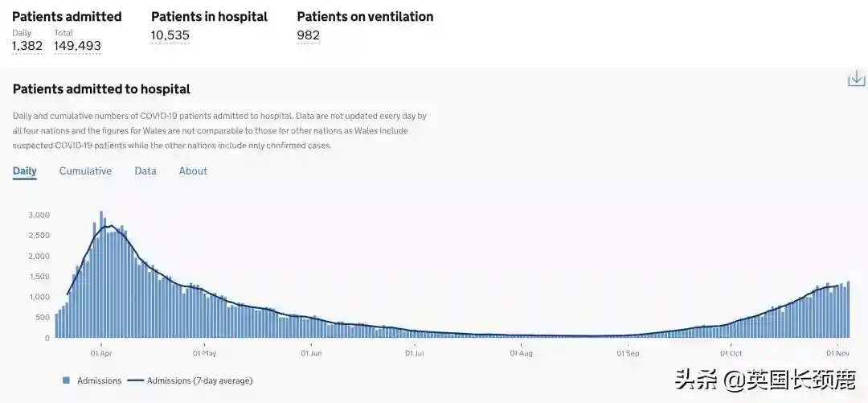
Task: Click the blue Admissions legend square
Action: [x=66, y=380]
